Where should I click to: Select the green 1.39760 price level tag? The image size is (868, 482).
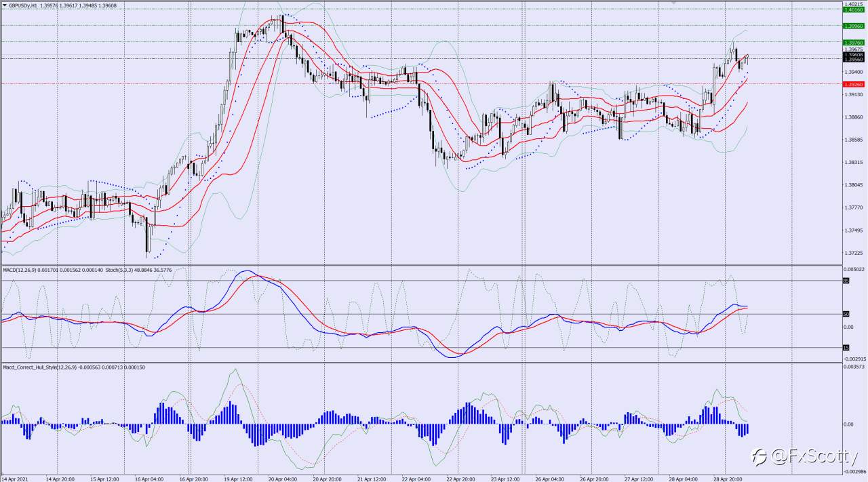[x=852, y=42]
